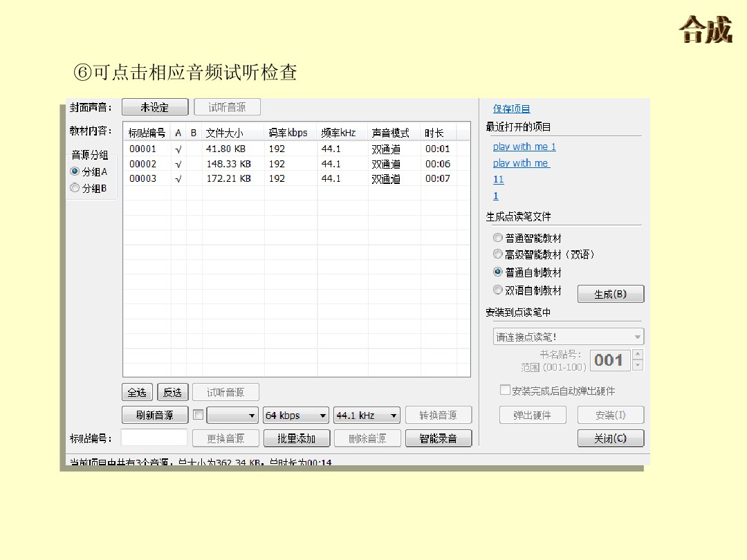Click the 全选 button
This screenshot has height=560, width=747.
137,392
